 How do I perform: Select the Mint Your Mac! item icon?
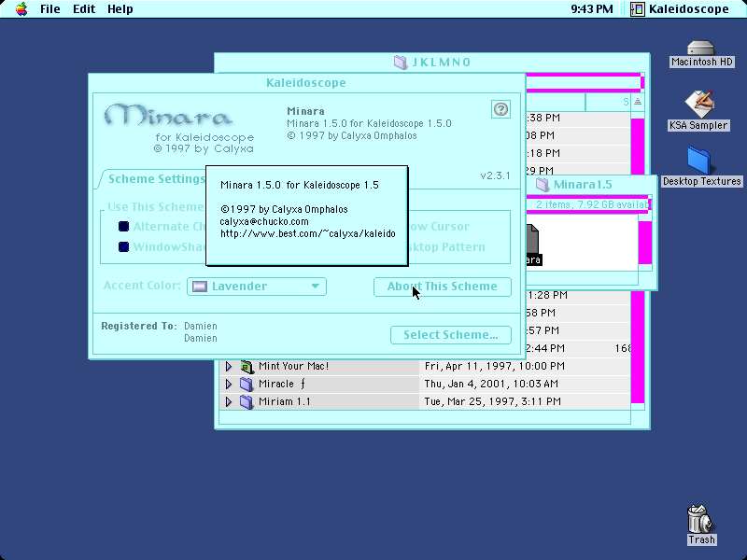coord(247,366)
